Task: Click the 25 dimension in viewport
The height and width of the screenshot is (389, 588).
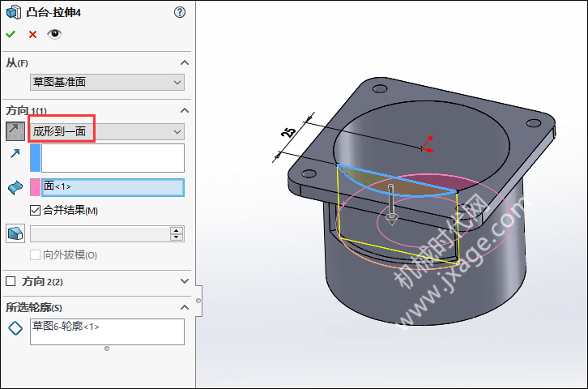Action: (288, 132)
